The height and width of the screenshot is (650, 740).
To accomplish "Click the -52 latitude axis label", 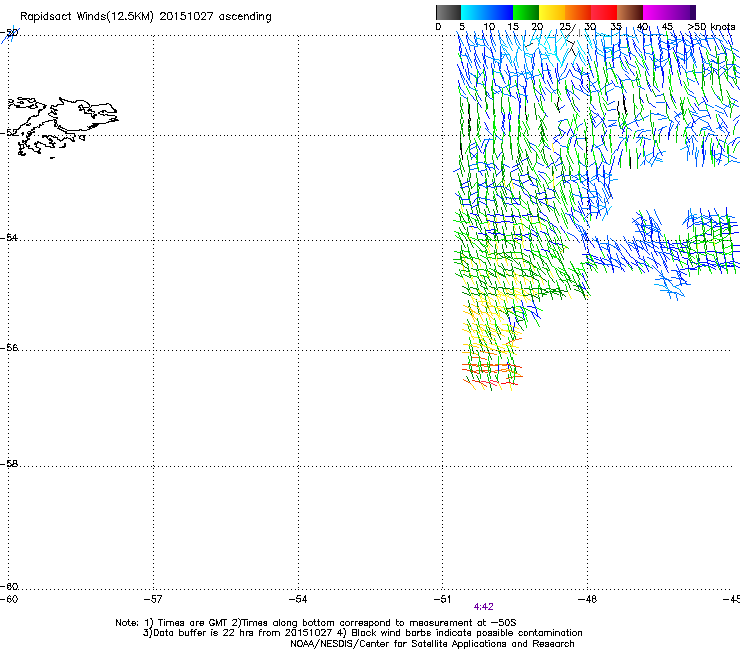I will (x=9, y=133).
